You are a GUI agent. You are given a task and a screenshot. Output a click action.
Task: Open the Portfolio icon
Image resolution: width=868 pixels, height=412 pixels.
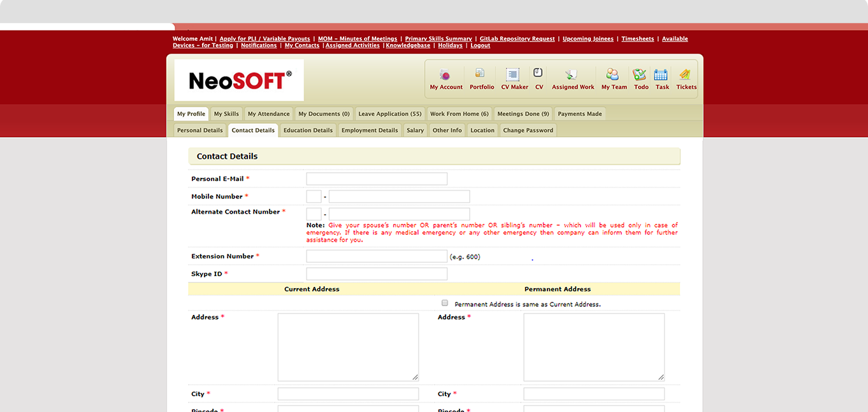coord(481,74)
